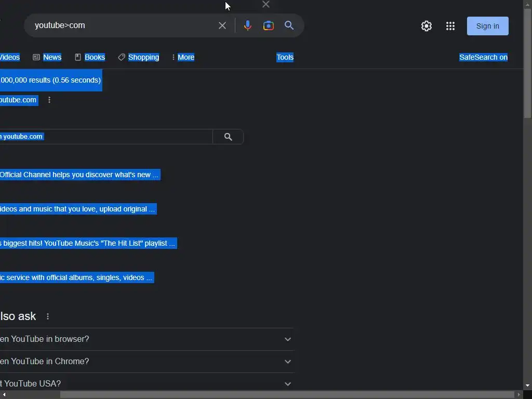Click the results count text
The height and width of the screenshot is (399, 532).
point(50,81)
